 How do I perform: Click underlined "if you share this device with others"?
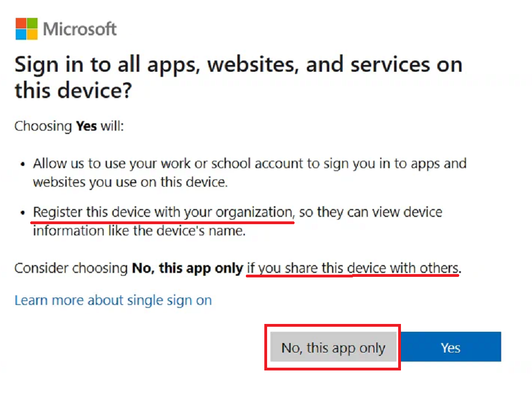pos(353,268)
